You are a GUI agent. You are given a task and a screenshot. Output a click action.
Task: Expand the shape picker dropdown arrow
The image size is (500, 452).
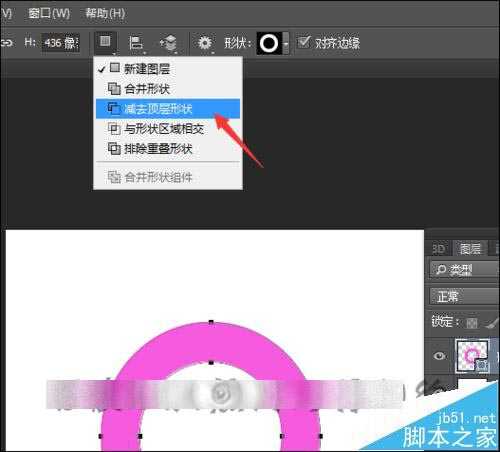286,43
